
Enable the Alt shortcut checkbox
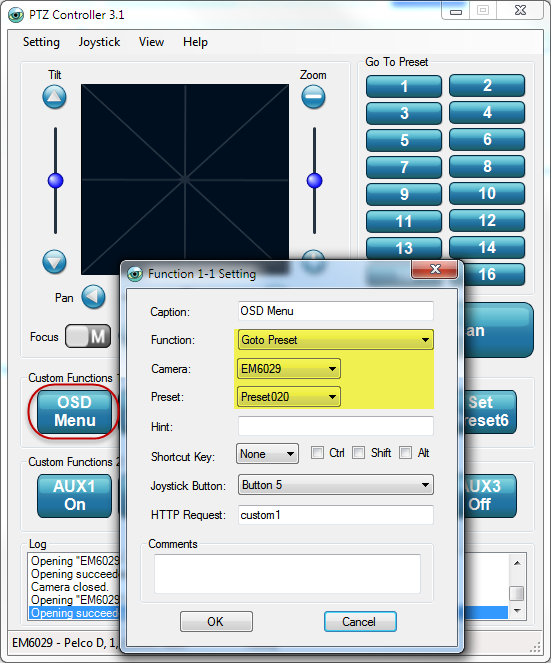pyautogui.click(x=405, y=453)
